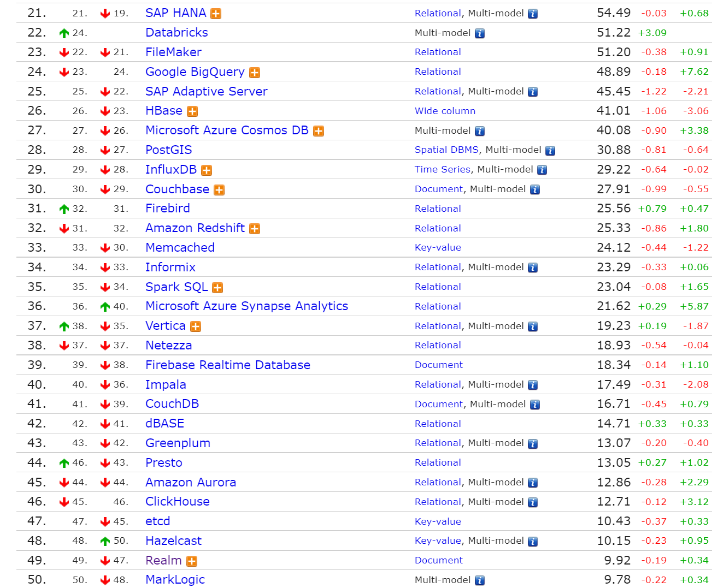Screen dimensions: 718x588
Task: Follow the Hazelcast link
Action: (173, 541)
